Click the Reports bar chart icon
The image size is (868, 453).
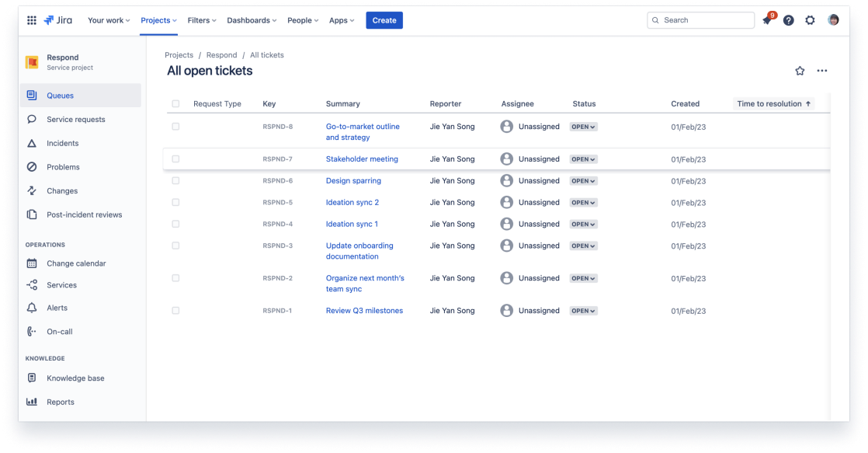pos(32,402)
